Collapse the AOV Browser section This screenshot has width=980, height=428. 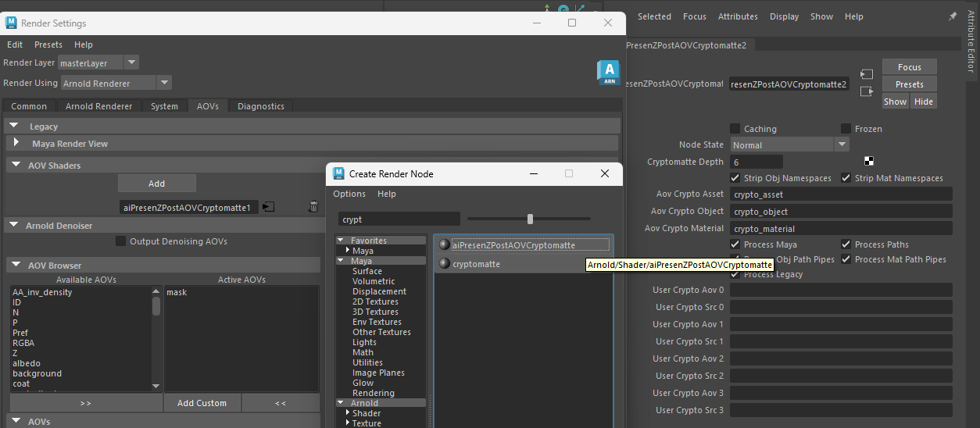click(x=15, y=266)
